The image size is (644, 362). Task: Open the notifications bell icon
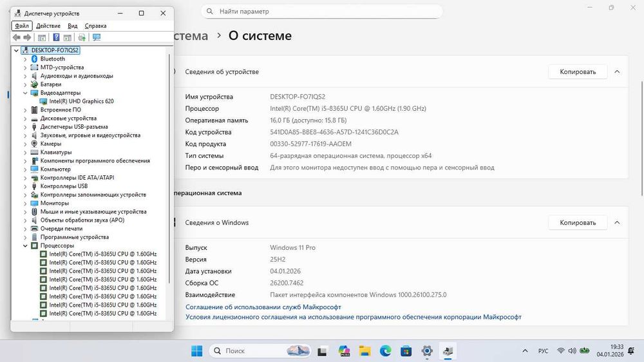631,350
